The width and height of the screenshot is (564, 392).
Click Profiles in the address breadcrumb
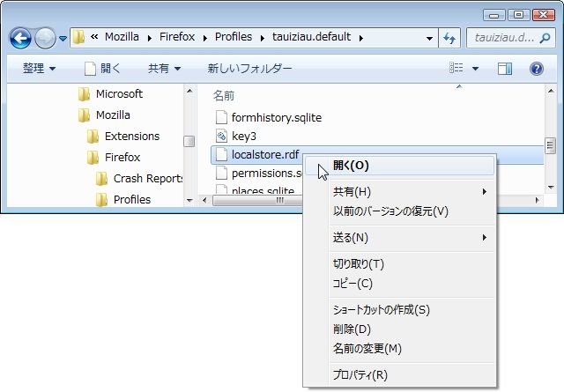click(234, 37)
